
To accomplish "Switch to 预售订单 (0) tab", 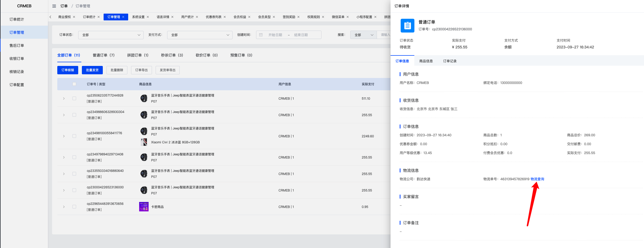I will (x=241, y=55).
